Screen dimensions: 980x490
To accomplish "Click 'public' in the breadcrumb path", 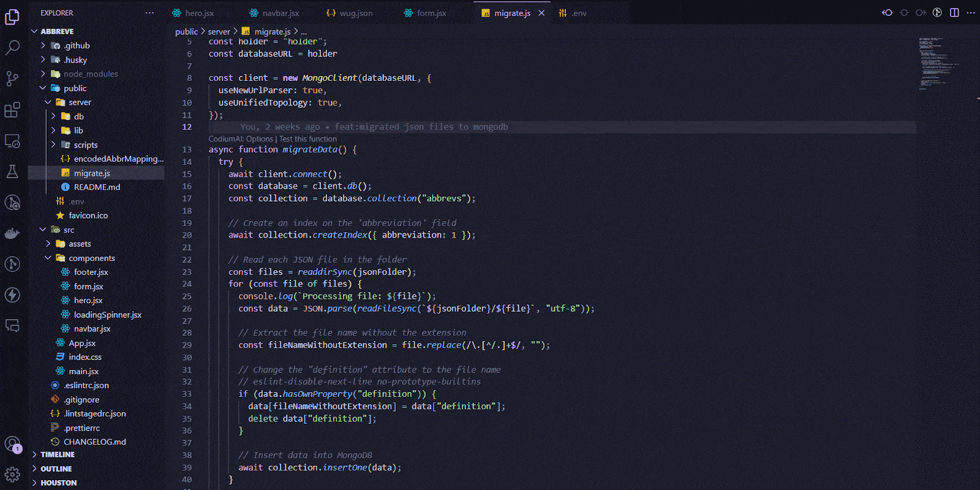I will point(186,32).
